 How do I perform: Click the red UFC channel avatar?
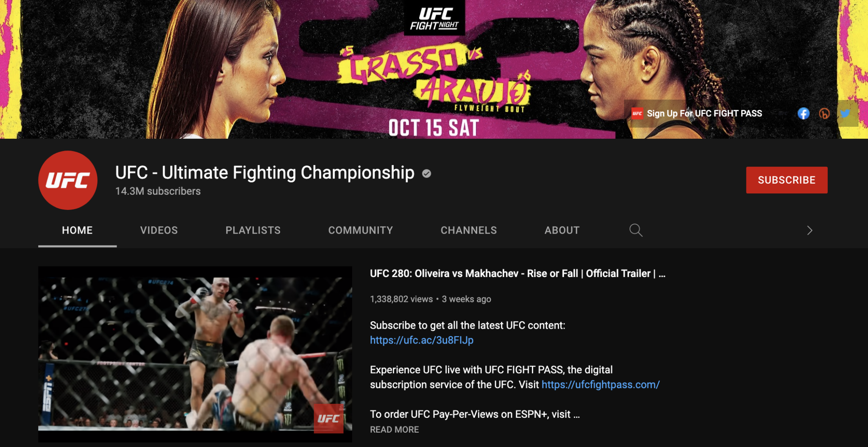[68, 180]
